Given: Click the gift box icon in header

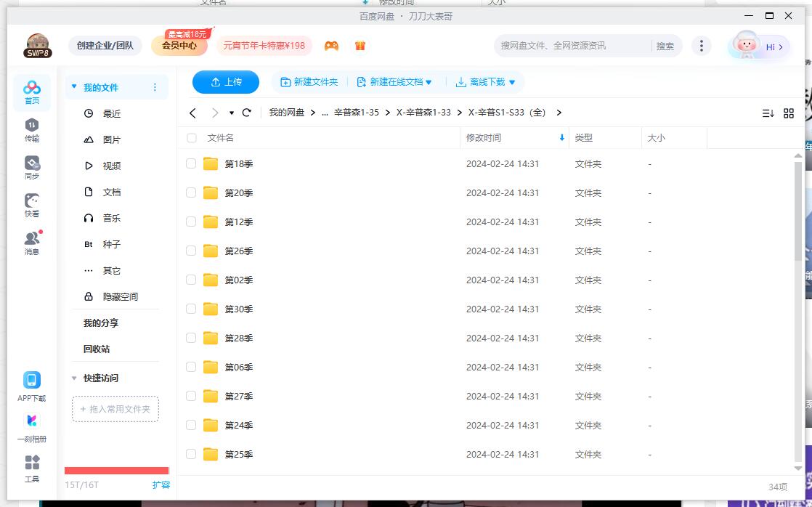Looking at the screenshot, I should pyautogui.click(x=360, y=46).
